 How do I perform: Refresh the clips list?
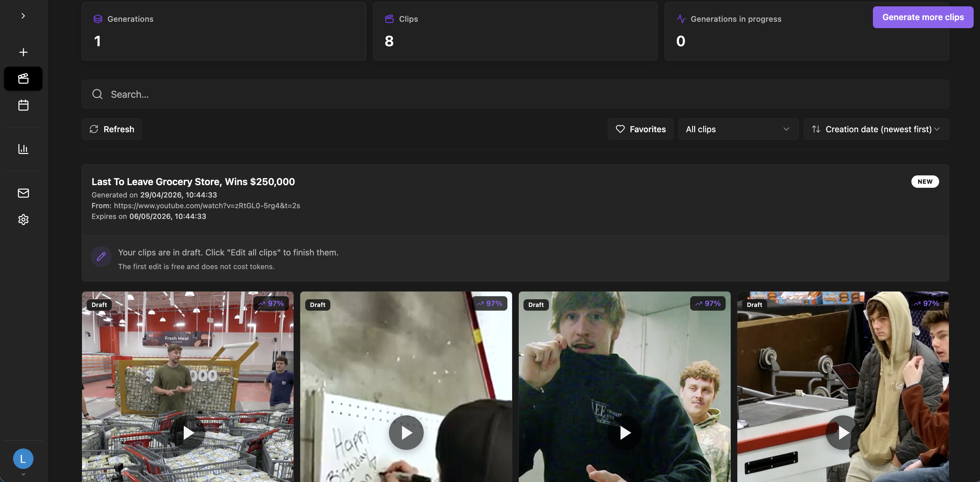tap(111, 129)
